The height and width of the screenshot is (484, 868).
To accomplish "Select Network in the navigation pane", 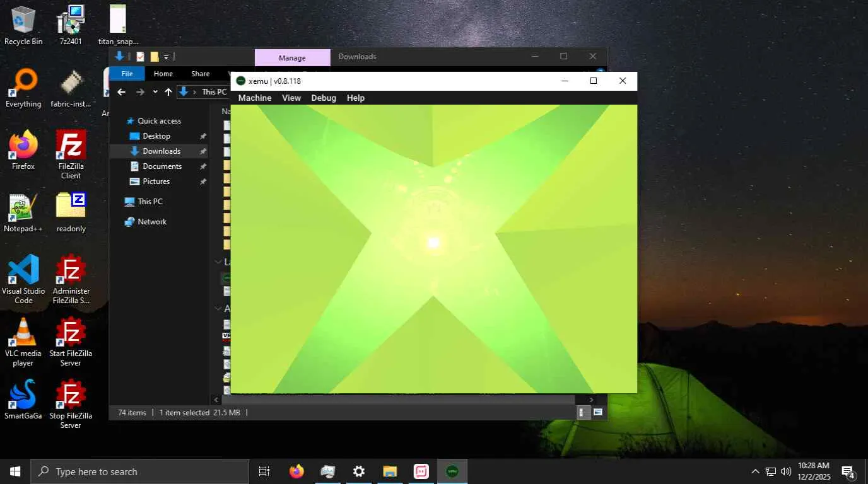I will [152, 222].
